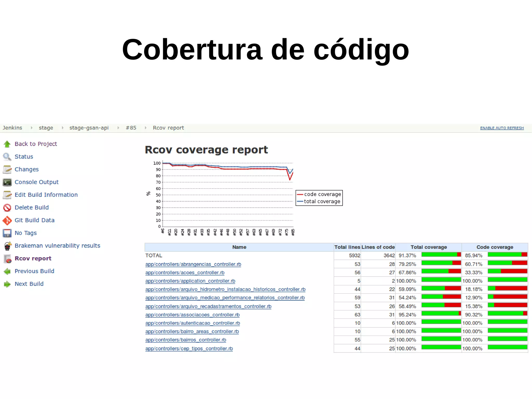This screenshot has width=532, height=399.
Task: Expand the arrow after stage breadcrumb
Action: tap(62, 128)
